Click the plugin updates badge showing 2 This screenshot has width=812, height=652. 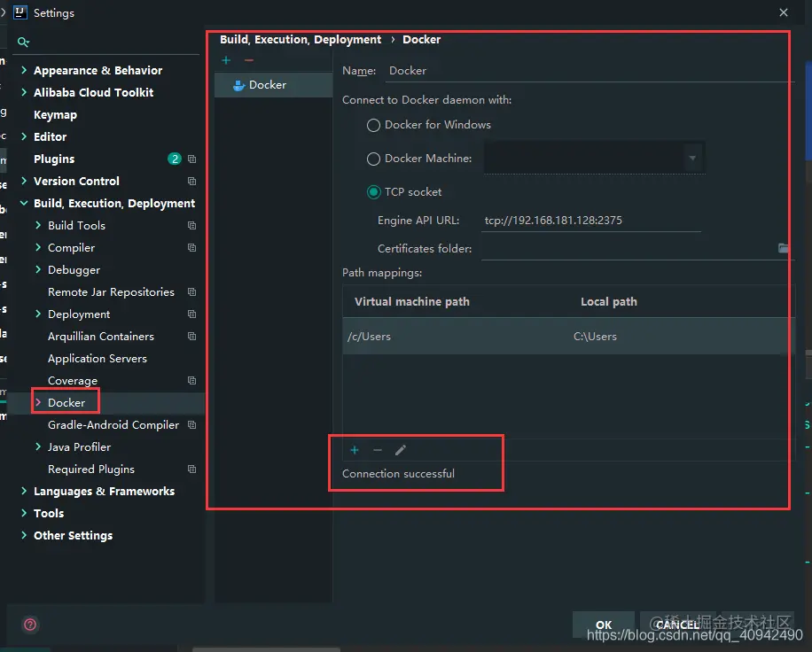pos(175,159)
